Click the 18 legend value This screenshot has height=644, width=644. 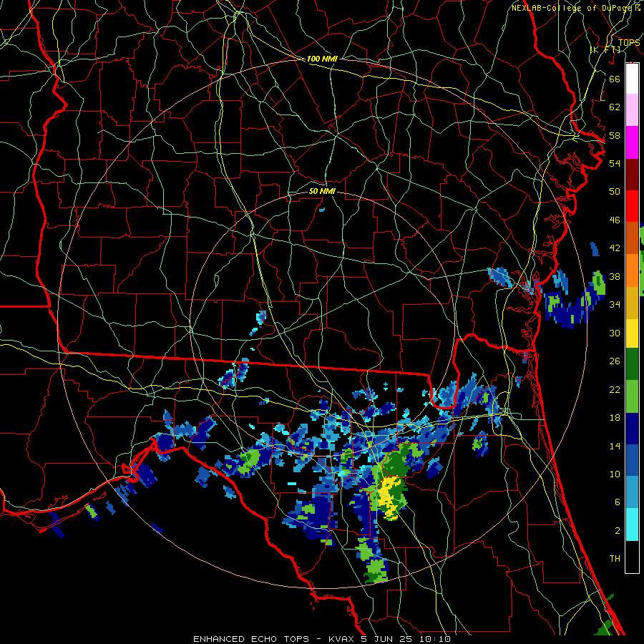point(615,418)
